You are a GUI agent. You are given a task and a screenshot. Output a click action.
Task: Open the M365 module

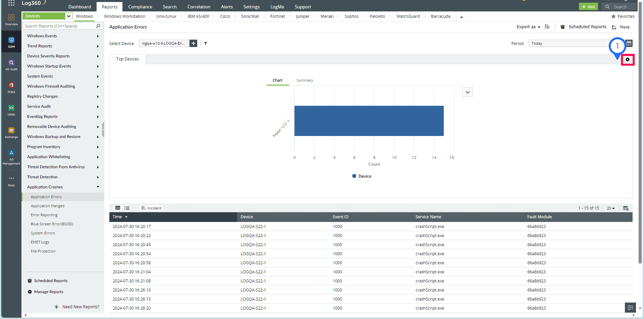[11, 87]
